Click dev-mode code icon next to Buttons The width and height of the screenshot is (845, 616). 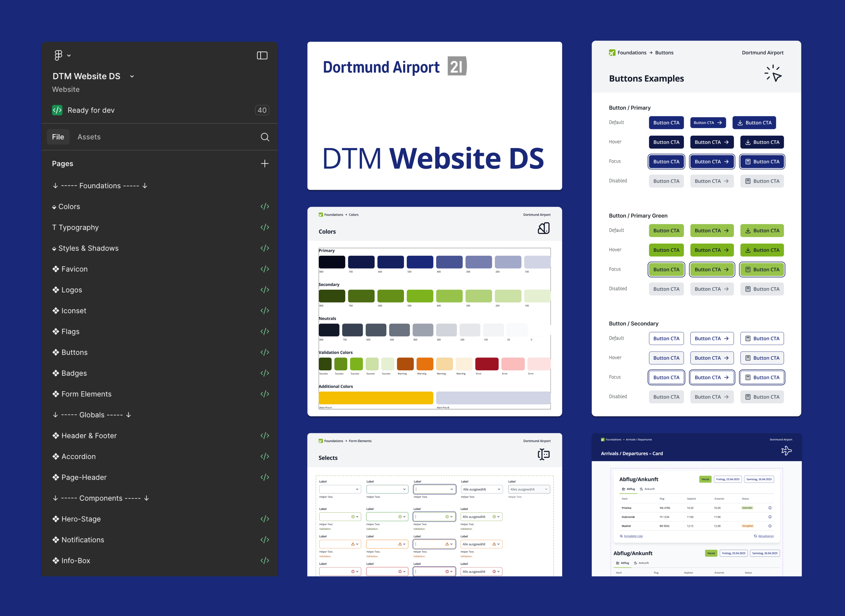pos(265,352)
